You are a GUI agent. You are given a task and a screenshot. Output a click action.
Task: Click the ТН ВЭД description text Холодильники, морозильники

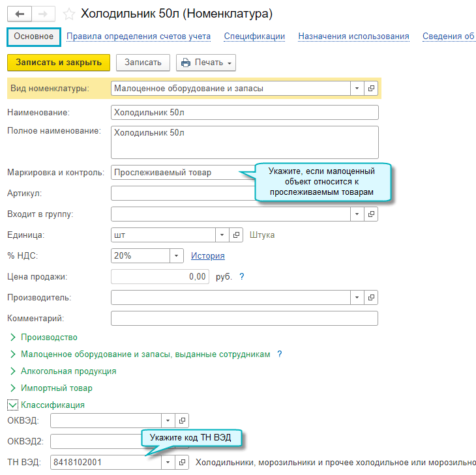335,462
